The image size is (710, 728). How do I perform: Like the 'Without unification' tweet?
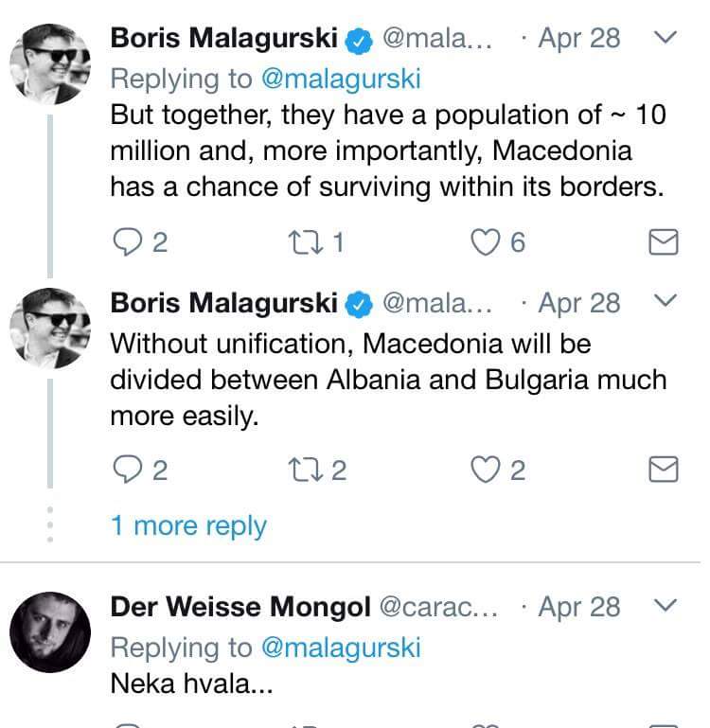coord(486,470)
